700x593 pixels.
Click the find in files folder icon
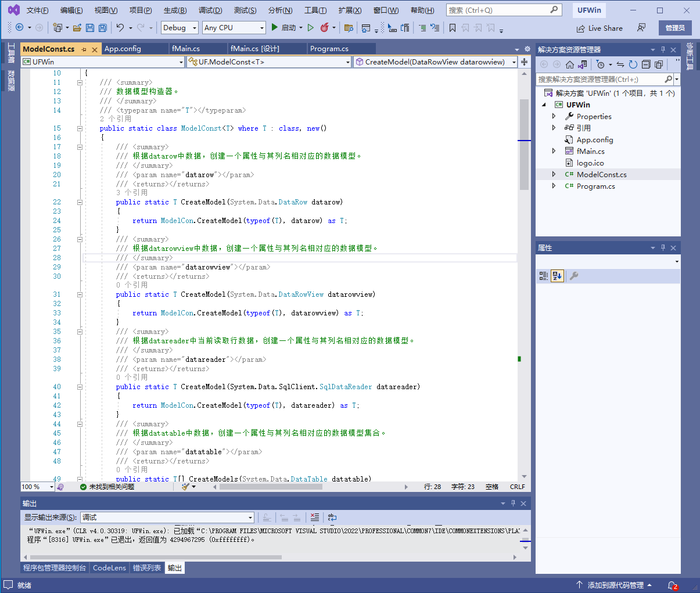pyautogui.click(x=349, y=27)
